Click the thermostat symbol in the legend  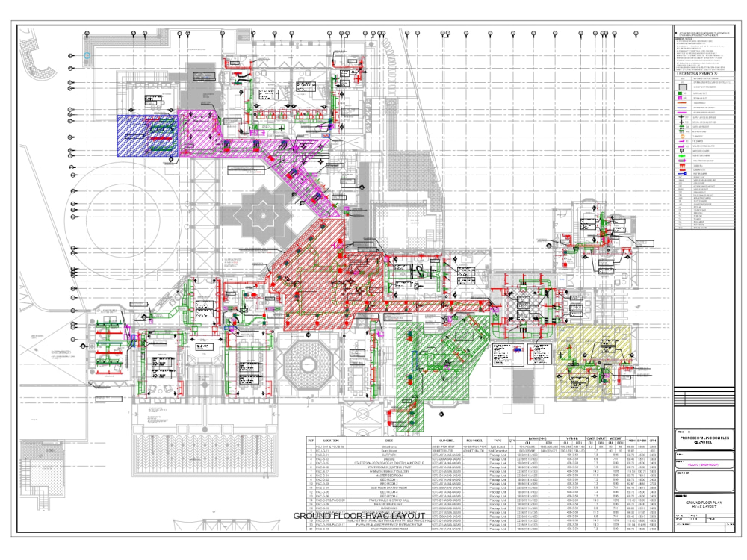pyautogui.click(x=682, y=136)
